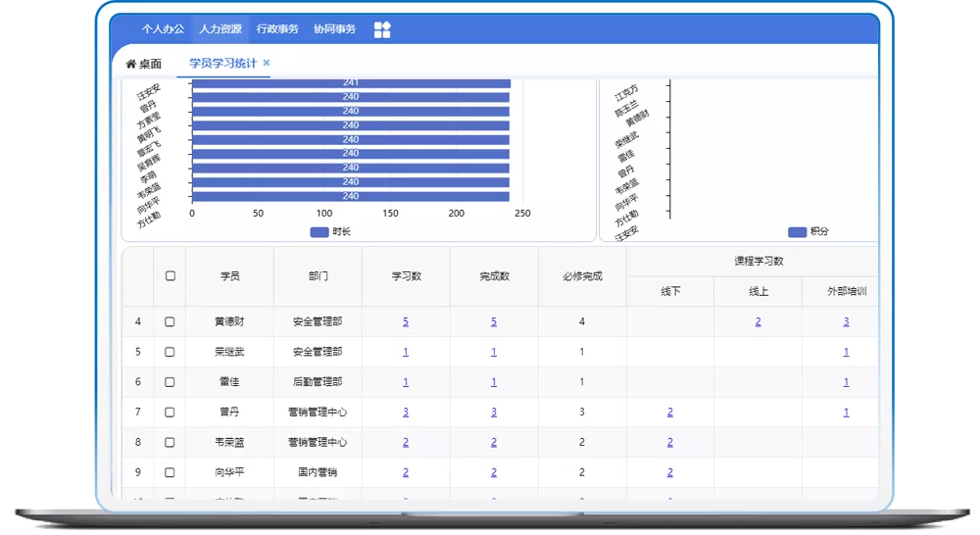Open the 协同事务 menu
Viewport: 980px width, 535px height.
coord(334,28)
